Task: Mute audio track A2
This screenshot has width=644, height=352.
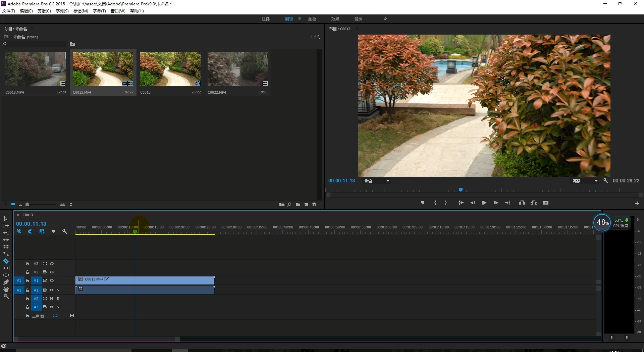Action: tap(51, 298)
